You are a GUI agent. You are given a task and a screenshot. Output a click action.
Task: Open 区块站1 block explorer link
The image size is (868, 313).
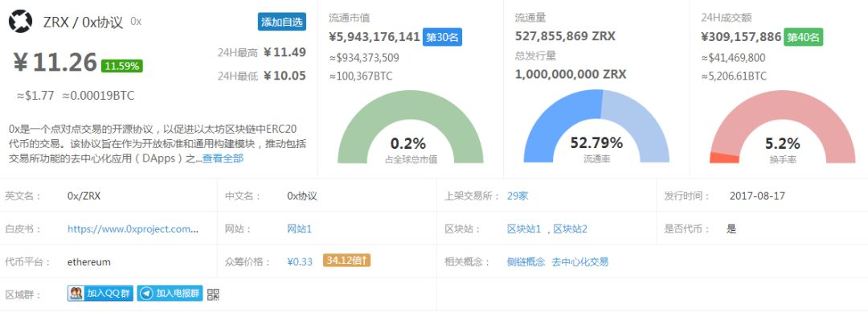524,229
